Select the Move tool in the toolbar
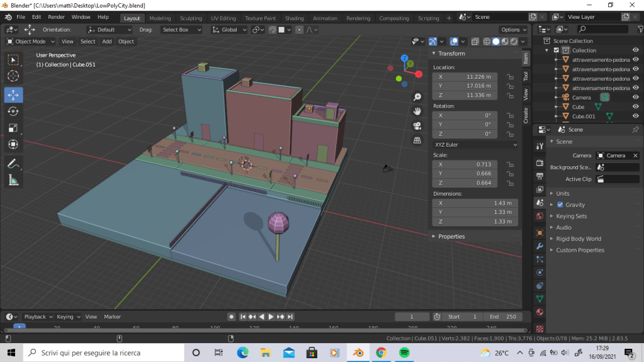This screenshot has width=644, height=362. (13, 94)
